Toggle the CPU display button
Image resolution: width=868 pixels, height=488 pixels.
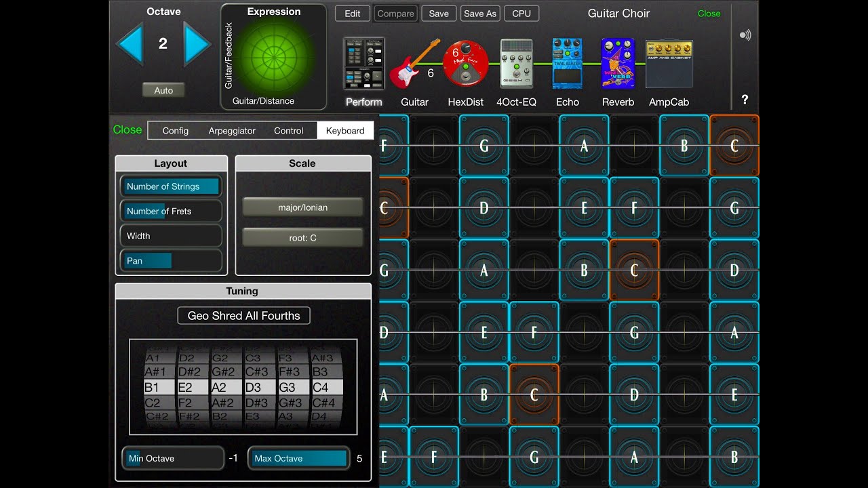pos(521,14)
